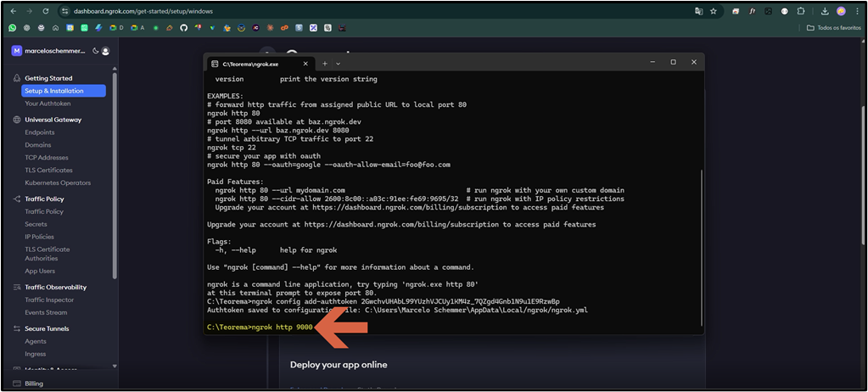Open the terminal new-tab dropdown chevron

pos(339,63)
